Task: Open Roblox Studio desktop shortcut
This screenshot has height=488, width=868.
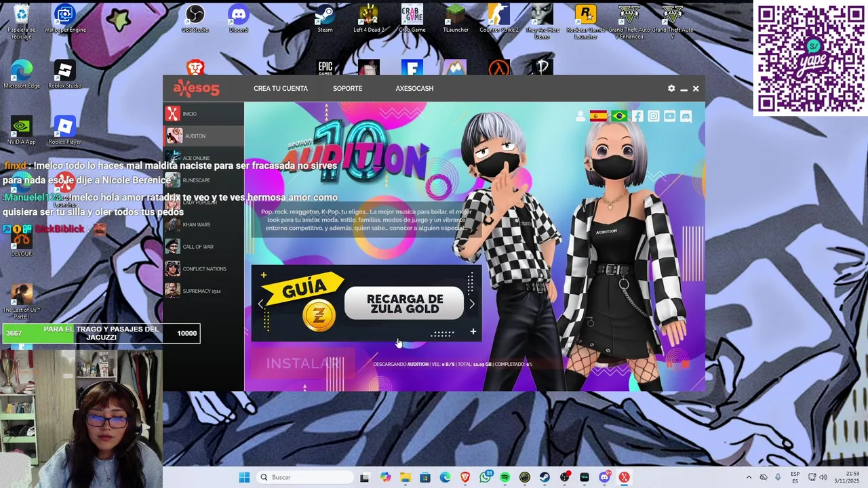Action: (x=65, y=75)
